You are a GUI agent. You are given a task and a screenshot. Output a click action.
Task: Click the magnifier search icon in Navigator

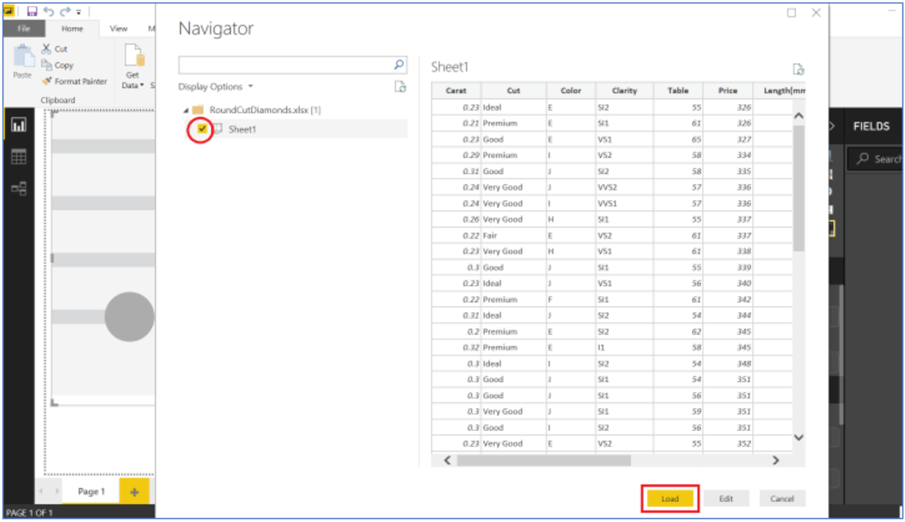point(399,65)
